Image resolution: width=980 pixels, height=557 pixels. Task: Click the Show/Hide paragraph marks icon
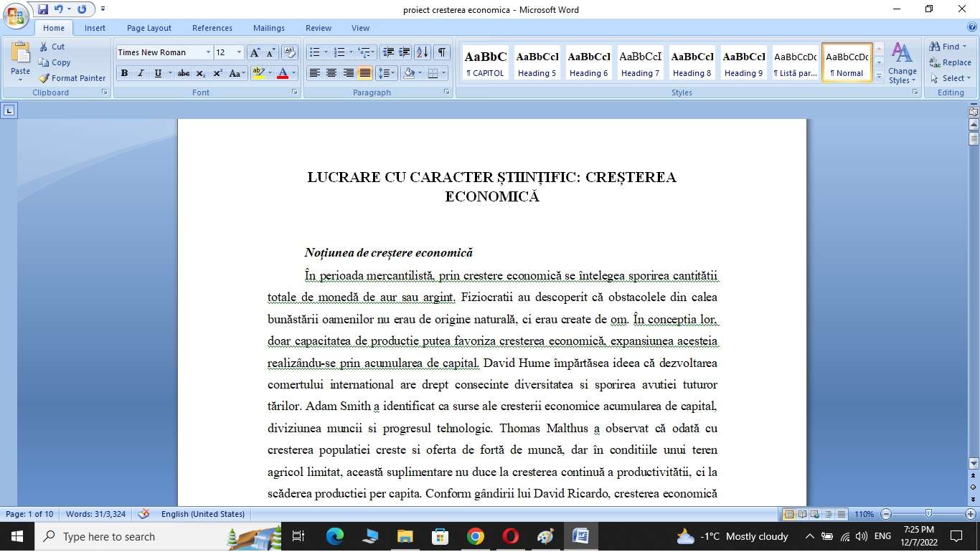tap(442, 52)
